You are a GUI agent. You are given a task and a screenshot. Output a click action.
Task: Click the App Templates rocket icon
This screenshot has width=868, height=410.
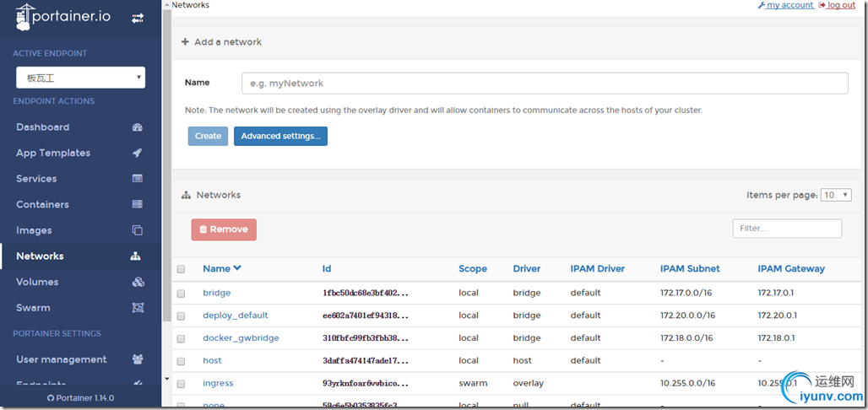(x=138, y=154)
